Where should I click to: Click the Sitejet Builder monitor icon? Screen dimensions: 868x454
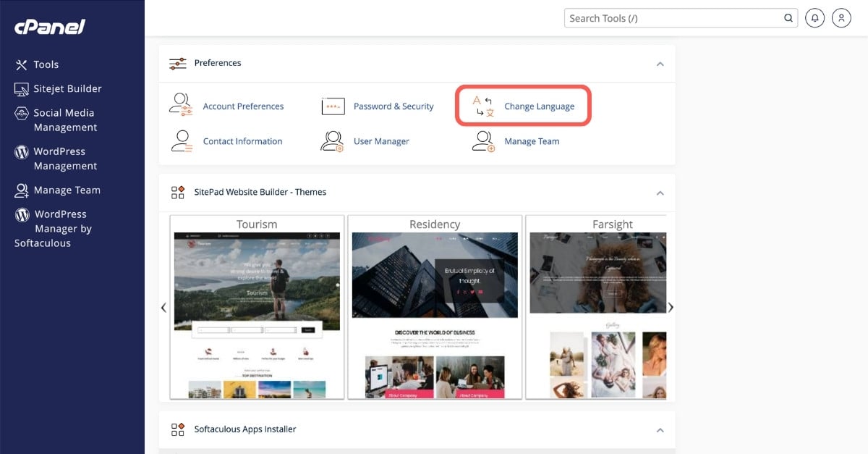click(21, 89)
